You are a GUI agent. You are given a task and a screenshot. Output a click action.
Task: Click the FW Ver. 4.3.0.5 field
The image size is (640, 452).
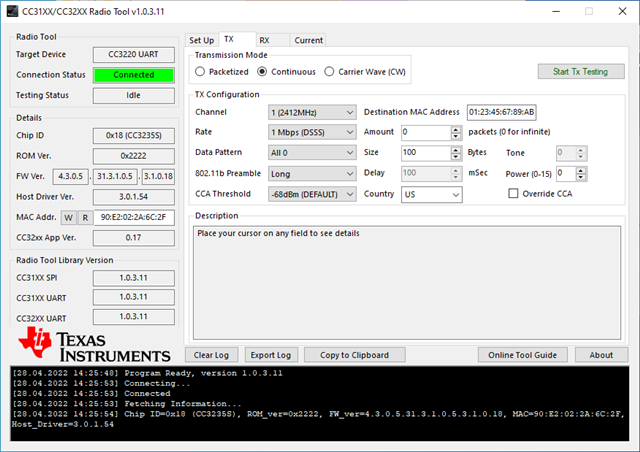(71, 176)
